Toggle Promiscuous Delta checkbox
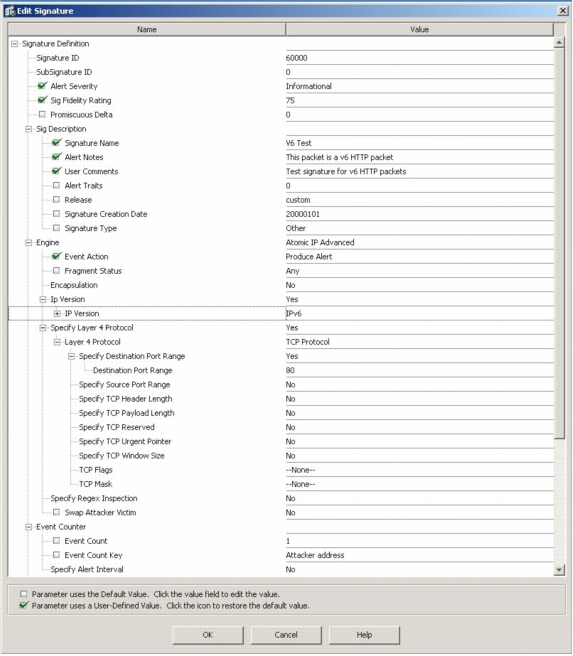This screenshot has width=573, height=656. (x=42, y=114)
